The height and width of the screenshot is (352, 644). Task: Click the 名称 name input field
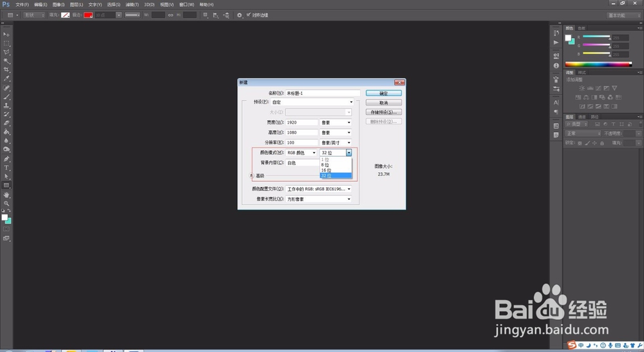pos(323,93)
